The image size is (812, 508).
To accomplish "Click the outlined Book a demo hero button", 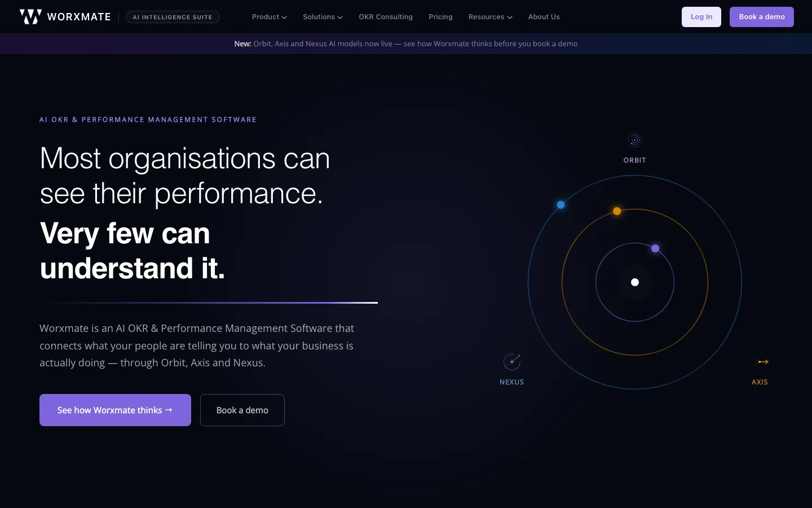I will (242, 410).
